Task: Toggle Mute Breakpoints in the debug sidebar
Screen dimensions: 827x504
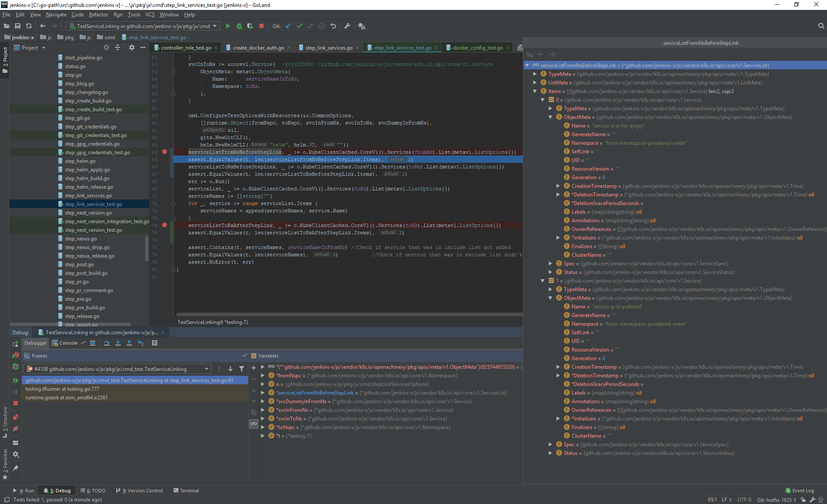Action: (16, 429)
